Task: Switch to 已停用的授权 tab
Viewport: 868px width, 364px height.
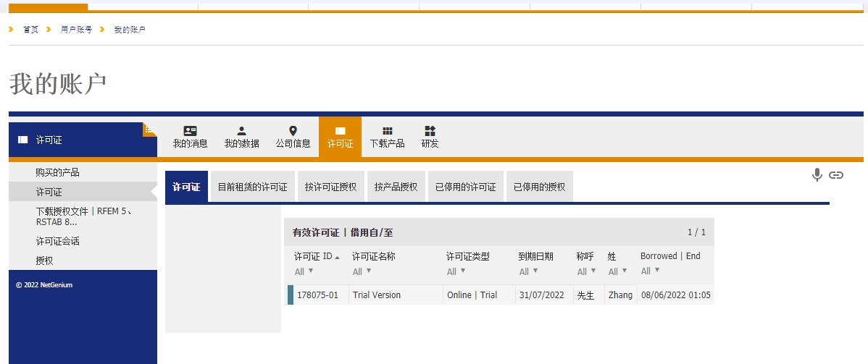Action: tap(540, 187)
